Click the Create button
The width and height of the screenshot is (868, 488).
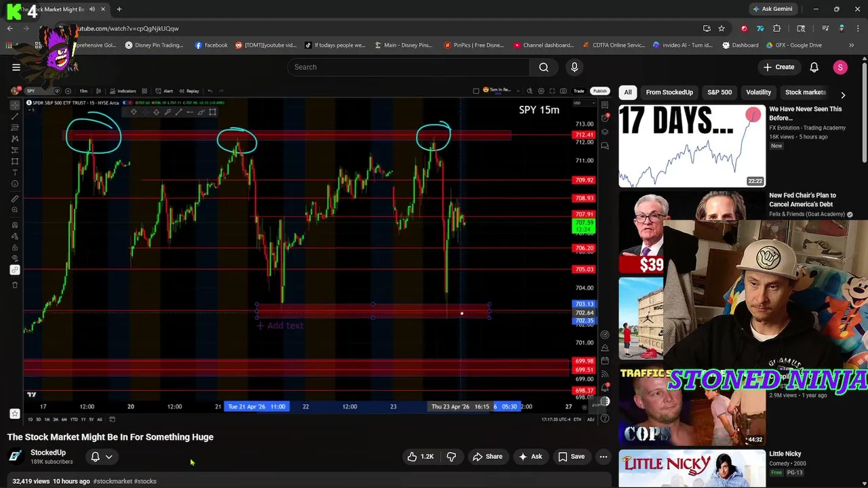pyautogui.click(x=778, y=67)
